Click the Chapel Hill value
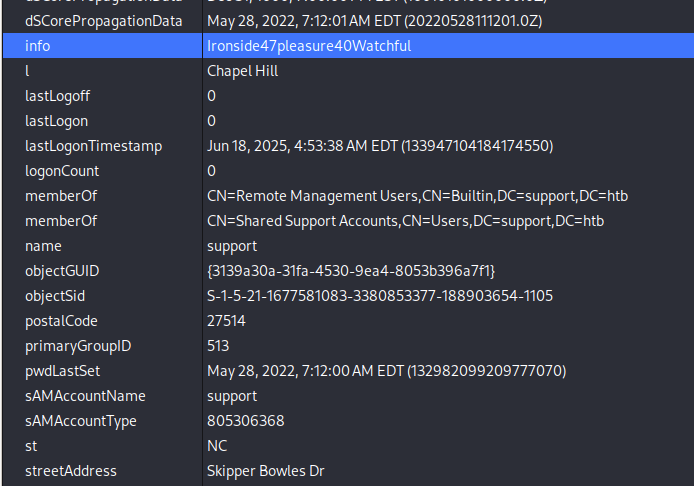Screen dimensions: 694x486 click(243, 71)
